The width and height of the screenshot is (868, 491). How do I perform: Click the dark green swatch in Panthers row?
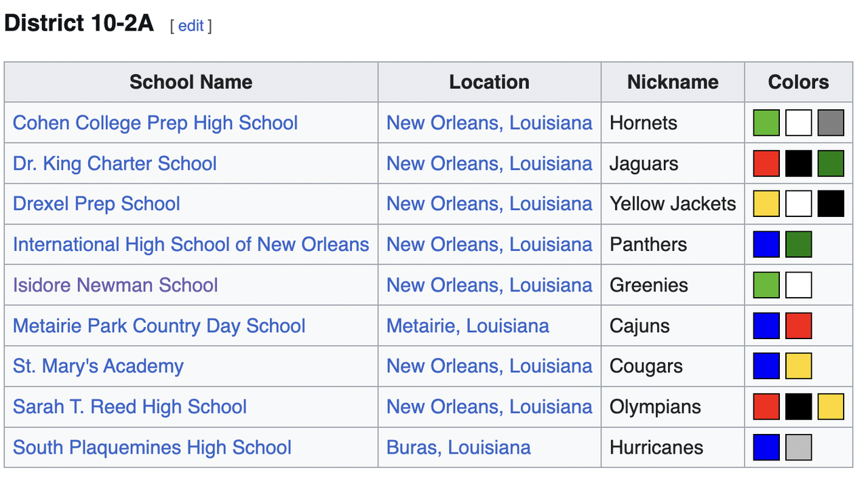[799, 245]
